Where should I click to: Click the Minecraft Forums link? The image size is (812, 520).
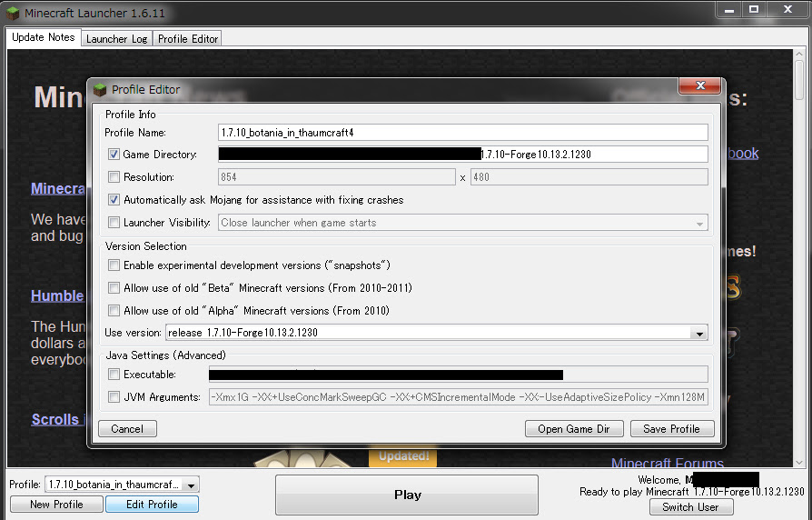coord(667,463)
